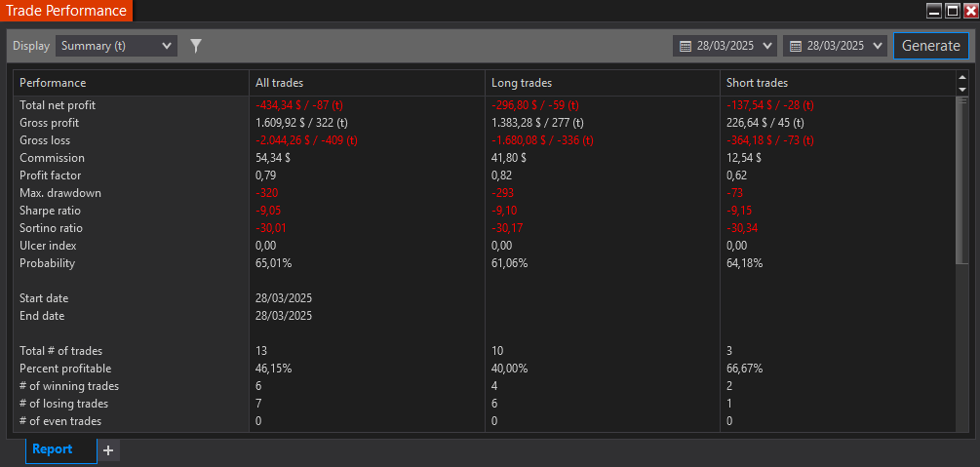Select the 54,34 $ commission value
980x467 pixels.
tap(272, 158)
